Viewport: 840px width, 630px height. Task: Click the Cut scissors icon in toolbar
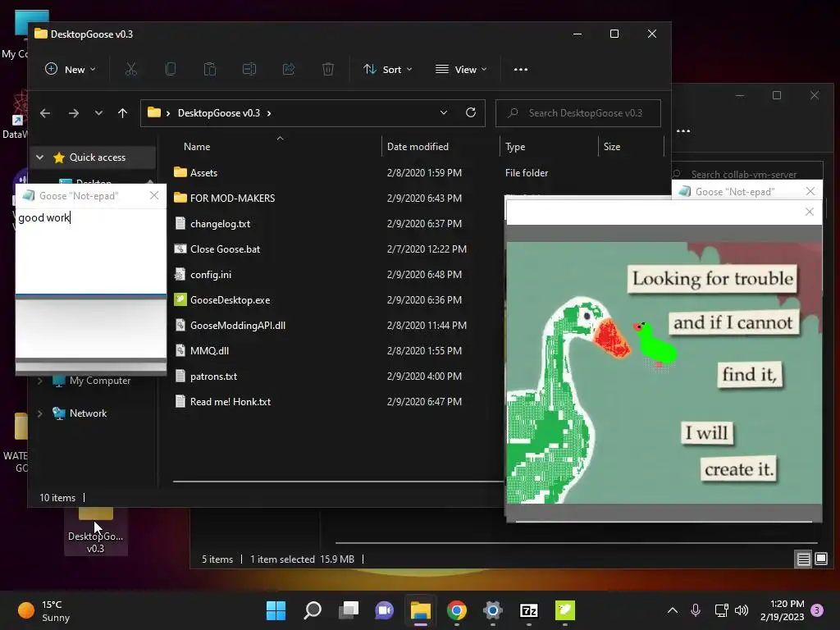(131, 69)
